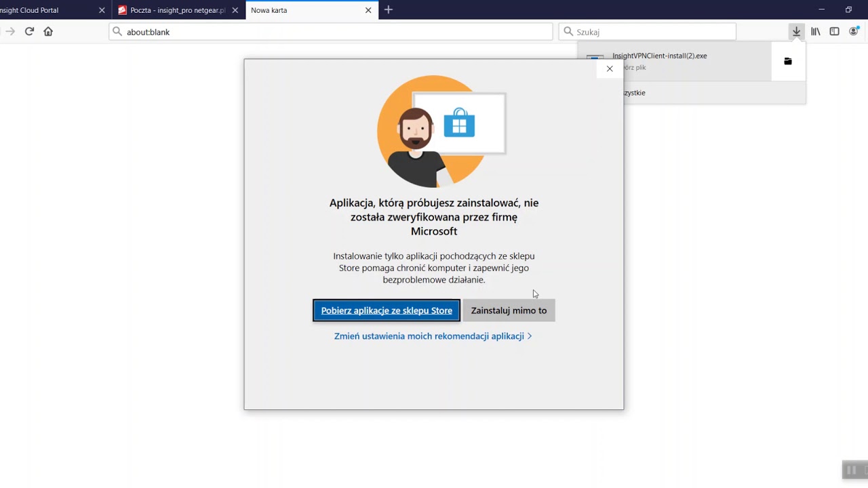Screen dimensions: 868x488
Task: Close the Microsoft verification dialog
Action: [610, 68]
